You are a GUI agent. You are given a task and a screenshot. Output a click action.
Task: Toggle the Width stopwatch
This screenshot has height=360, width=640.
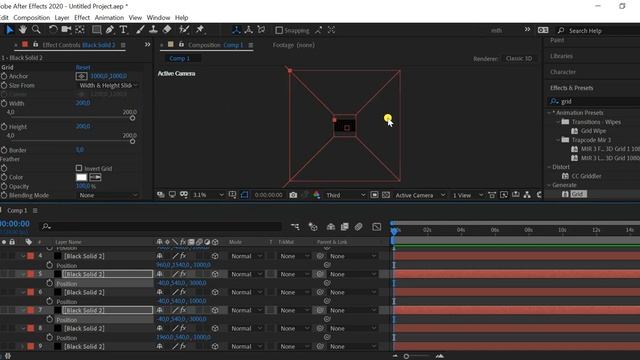click(4, 104)
